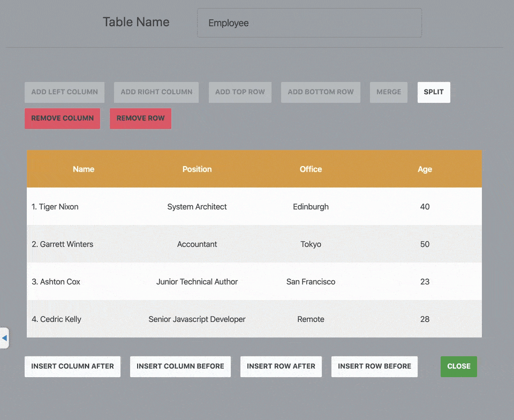514x420 pixels.
Task: Click the SPLIT button
Action: click(434, 92)
